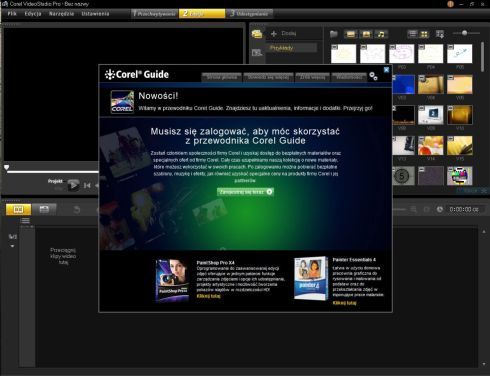Jump to start of project
490x376 pixels.
pyautogui.click(x=87, y=185)
